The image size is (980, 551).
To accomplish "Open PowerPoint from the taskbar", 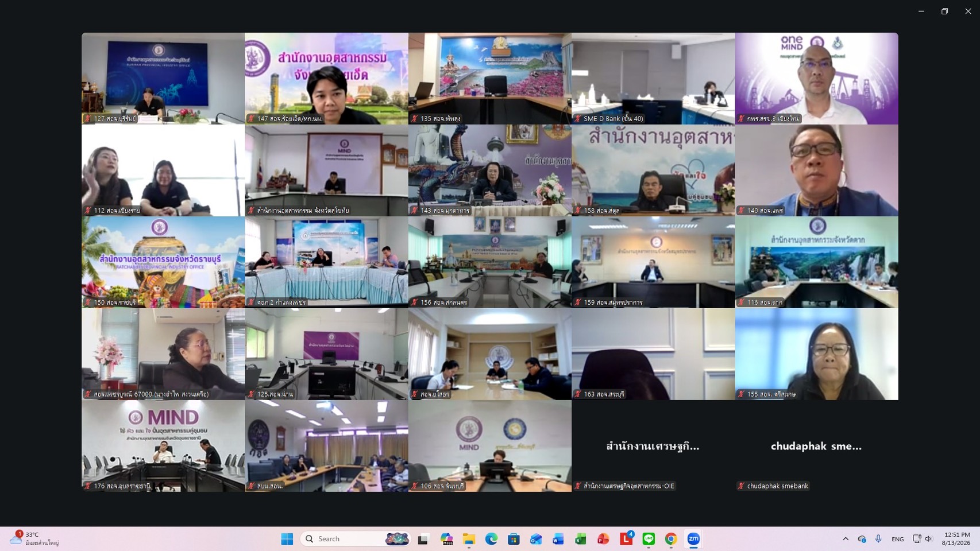I will click(603, 539).
